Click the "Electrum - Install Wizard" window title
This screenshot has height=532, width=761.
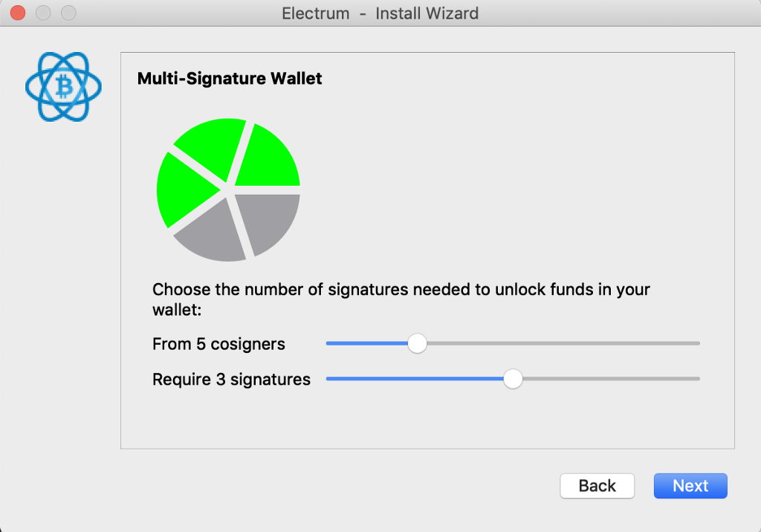(380, 13)
